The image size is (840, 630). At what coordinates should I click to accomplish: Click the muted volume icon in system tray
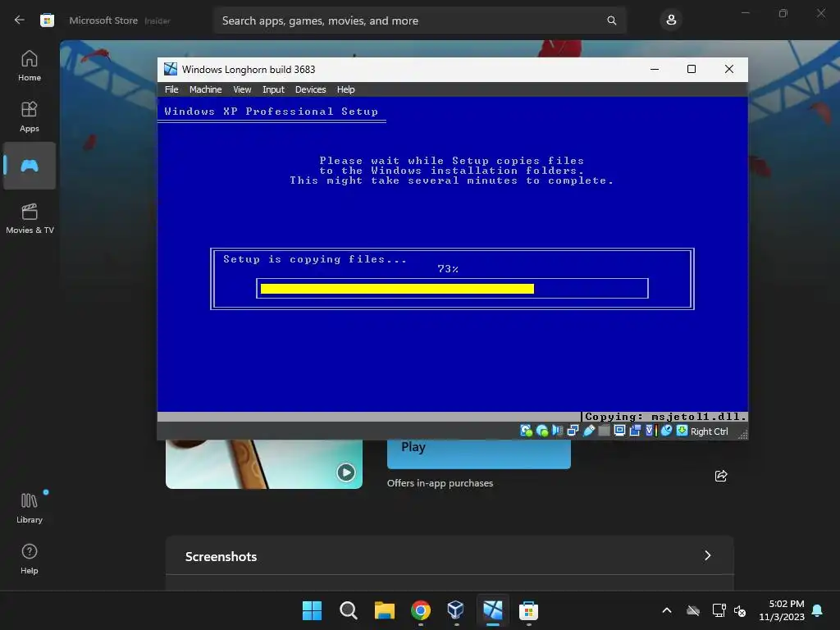[x=740, y=610]
